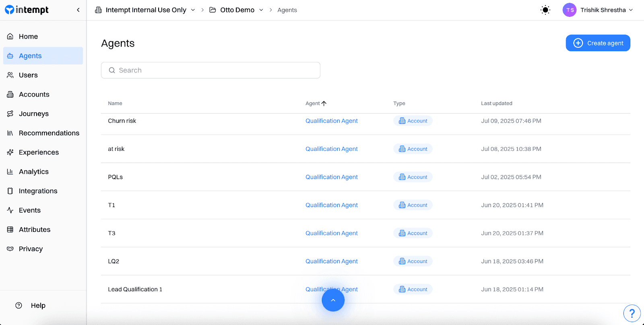Viewport: 644px width, 325px height.
Task: Open Qualification Agent link for Churn risk
Action: (x=331, y=121)
